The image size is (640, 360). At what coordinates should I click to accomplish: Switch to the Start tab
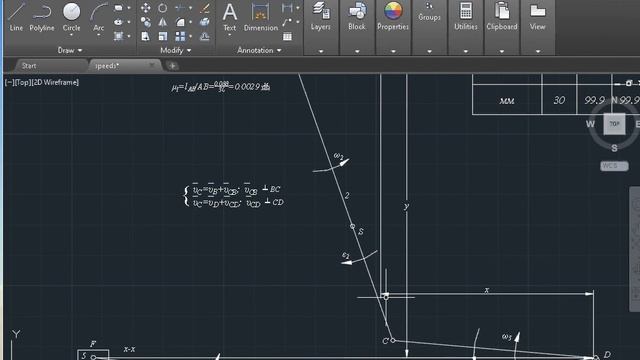[29, 66]
